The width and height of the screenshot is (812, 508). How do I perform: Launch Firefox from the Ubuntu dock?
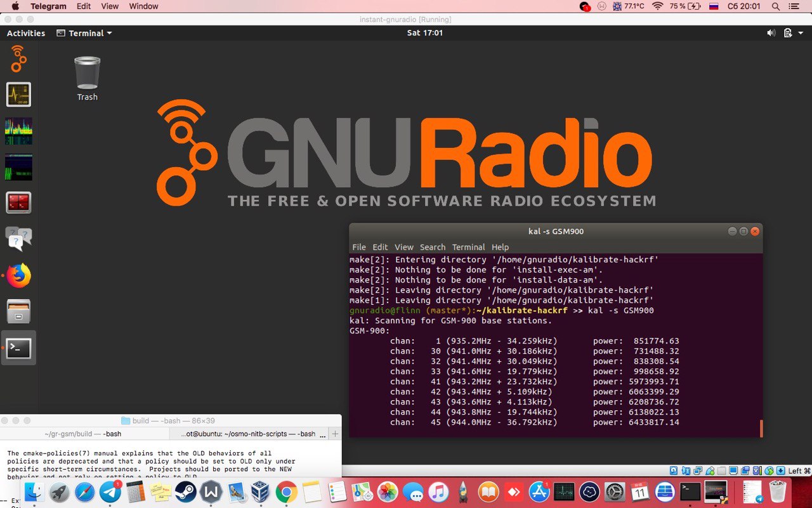coord(19,276)
